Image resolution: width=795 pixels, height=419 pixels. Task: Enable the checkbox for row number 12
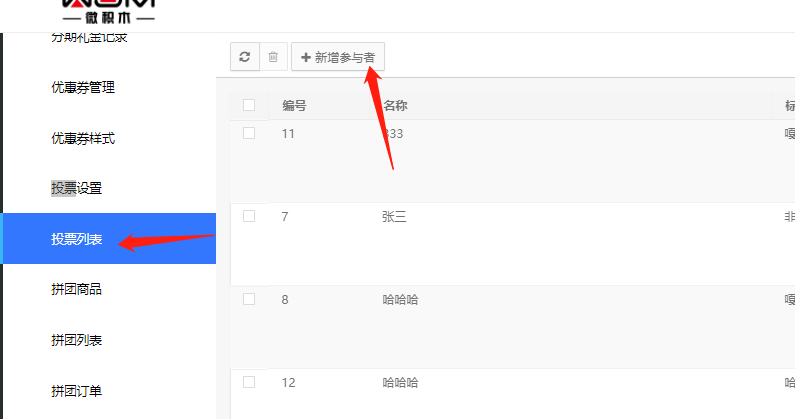(249, 382)
